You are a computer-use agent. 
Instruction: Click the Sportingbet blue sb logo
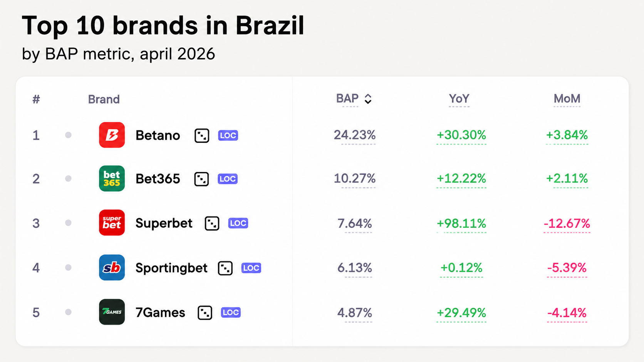112,267
